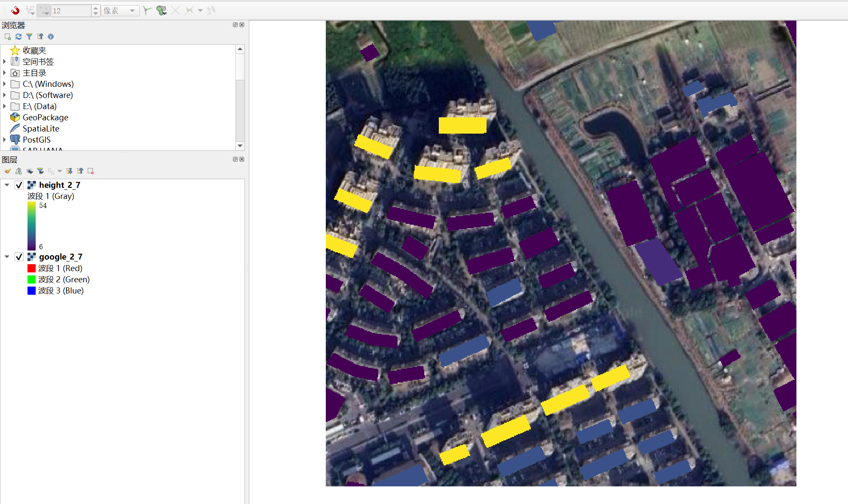The height and width of the screenshot is (504, 848).
Task: Enable topological editing icon
Action: (147, 10)
